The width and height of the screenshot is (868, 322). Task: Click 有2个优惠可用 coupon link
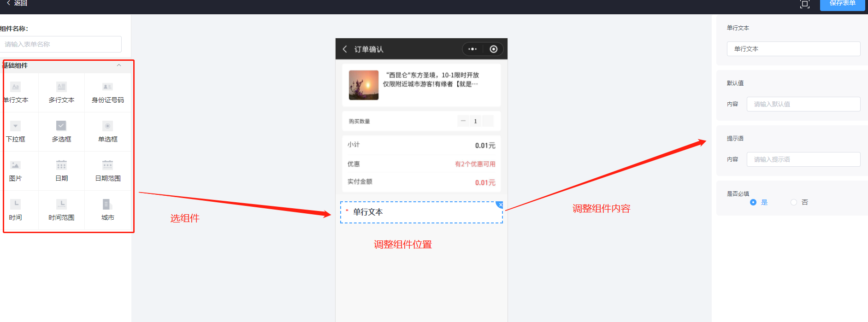click(x=475, y=164)
